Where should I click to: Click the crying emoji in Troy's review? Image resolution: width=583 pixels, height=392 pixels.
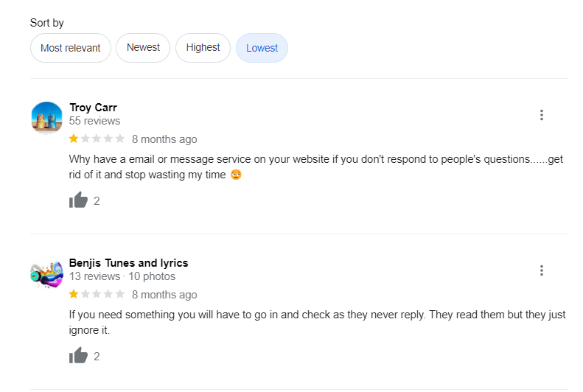(236, 175)
